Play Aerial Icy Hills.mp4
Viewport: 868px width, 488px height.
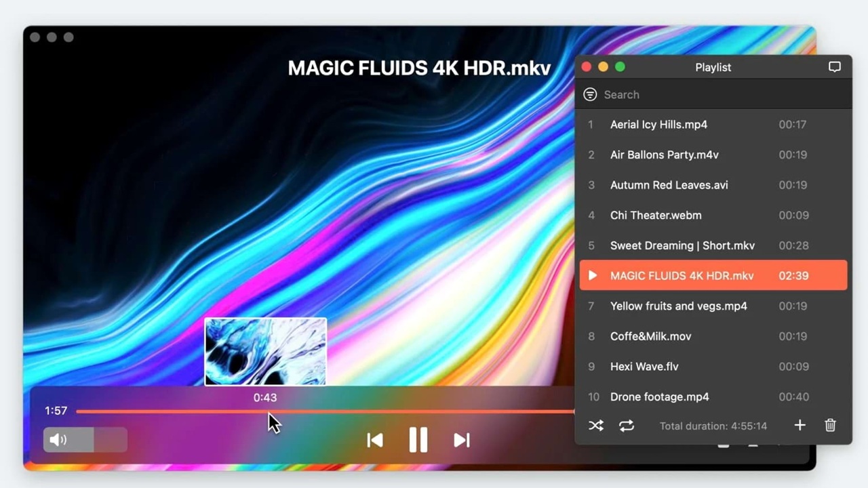coord(658,125)
